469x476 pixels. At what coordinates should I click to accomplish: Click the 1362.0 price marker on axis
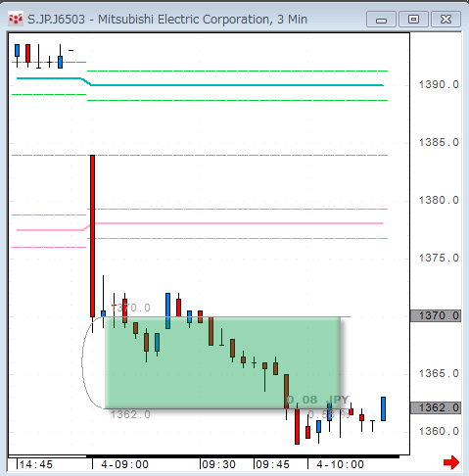436,407
